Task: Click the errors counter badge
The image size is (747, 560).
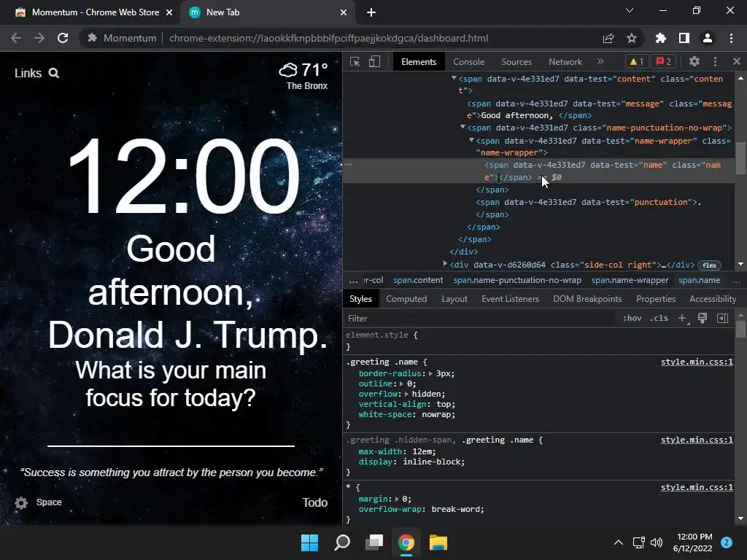Action: click(x=664, y=61)
